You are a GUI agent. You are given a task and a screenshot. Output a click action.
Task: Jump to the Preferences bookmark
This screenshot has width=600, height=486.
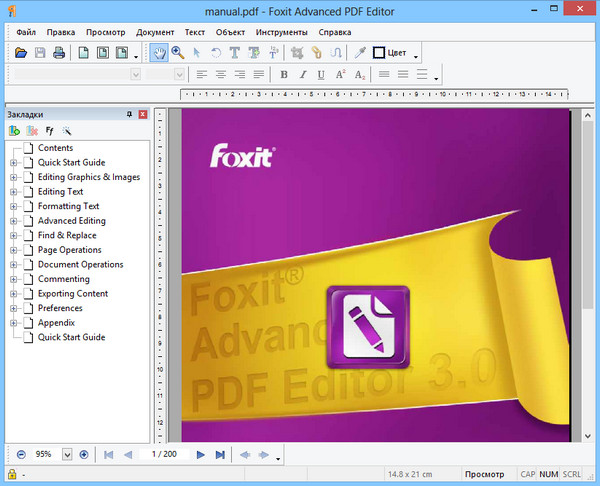tap(60, 308)
